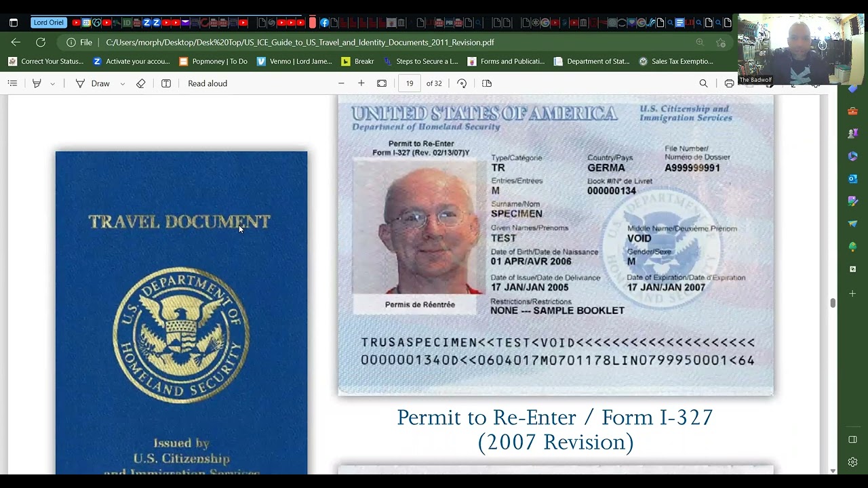The height and width of the screenshot is (488, 868).
Task: Open the Venmo Lord Jame bookmark
Action: point(294,61)
